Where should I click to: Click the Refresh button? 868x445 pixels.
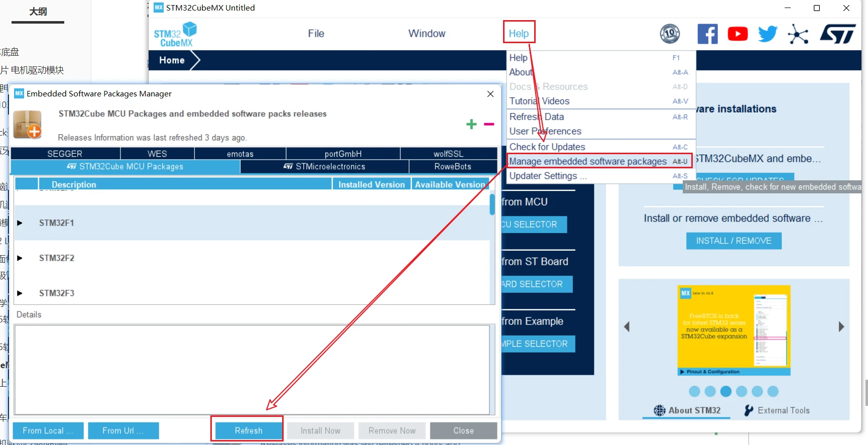click(249, 431)
